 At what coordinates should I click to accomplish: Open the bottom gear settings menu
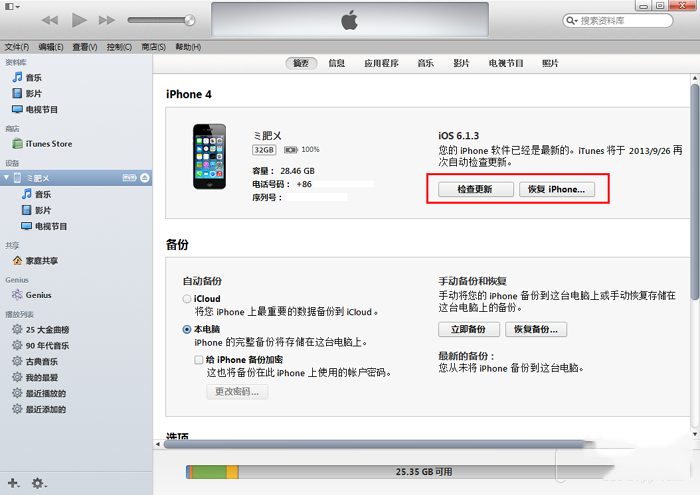[39, 483]
